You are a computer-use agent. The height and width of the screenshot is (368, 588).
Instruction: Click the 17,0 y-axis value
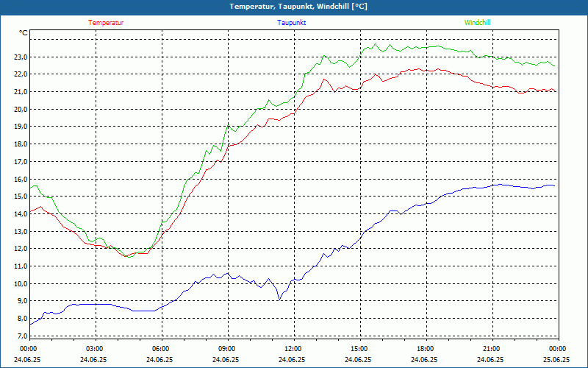click(21, 161)
